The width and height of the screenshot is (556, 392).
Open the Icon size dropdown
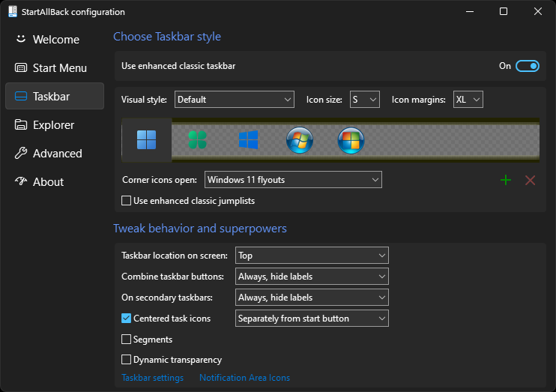click(364, 100)
